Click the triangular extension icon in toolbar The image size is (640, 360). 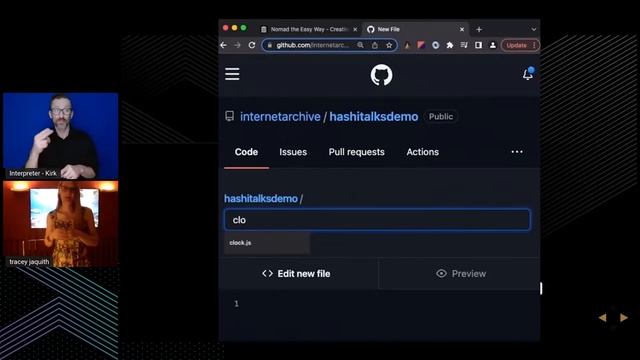[x=407, y=45]
